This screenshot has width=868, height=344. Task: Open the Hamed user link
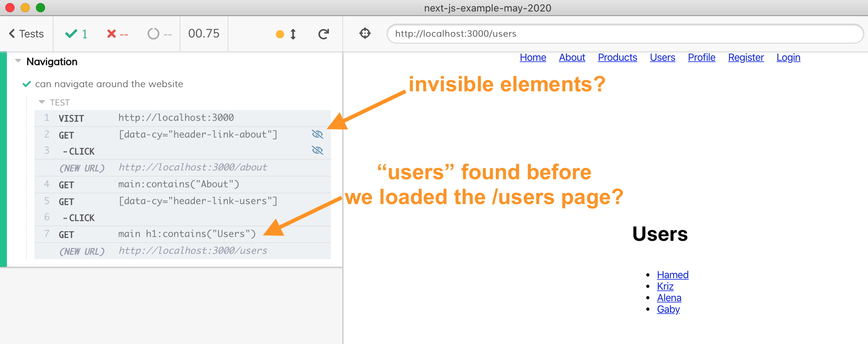click(672, 275)
